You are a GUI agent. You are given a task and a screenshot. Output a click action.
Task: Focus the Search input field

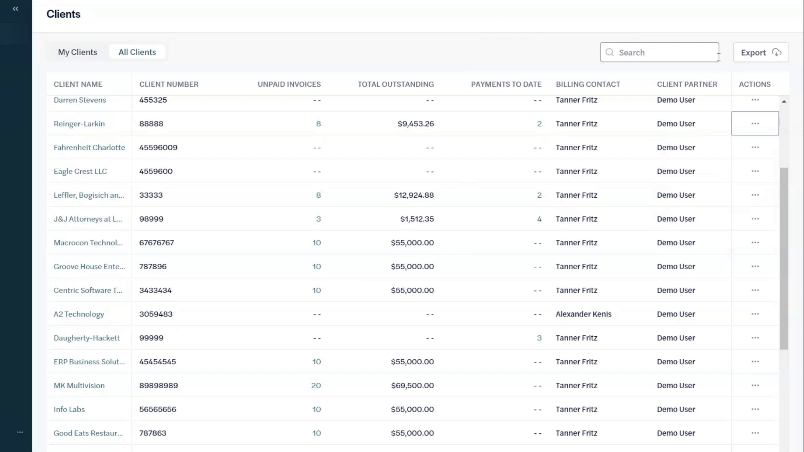tap(659, 52)
